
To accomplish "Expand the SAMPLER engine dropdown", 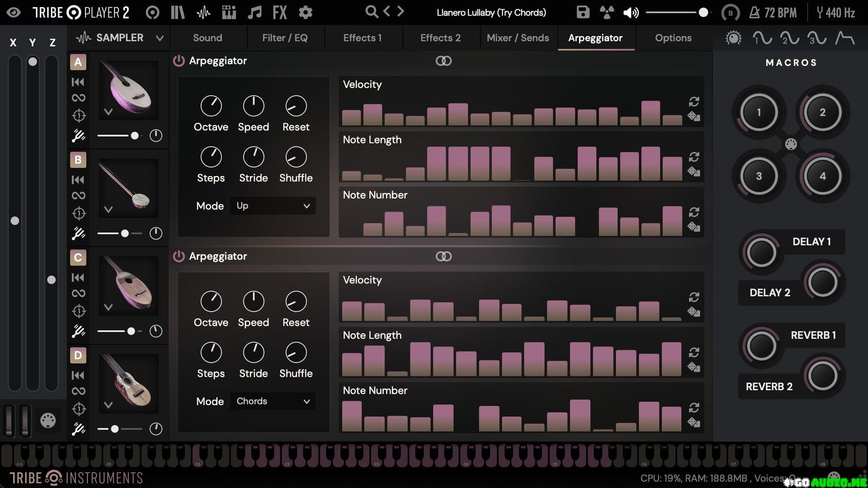I will (159, 38).
